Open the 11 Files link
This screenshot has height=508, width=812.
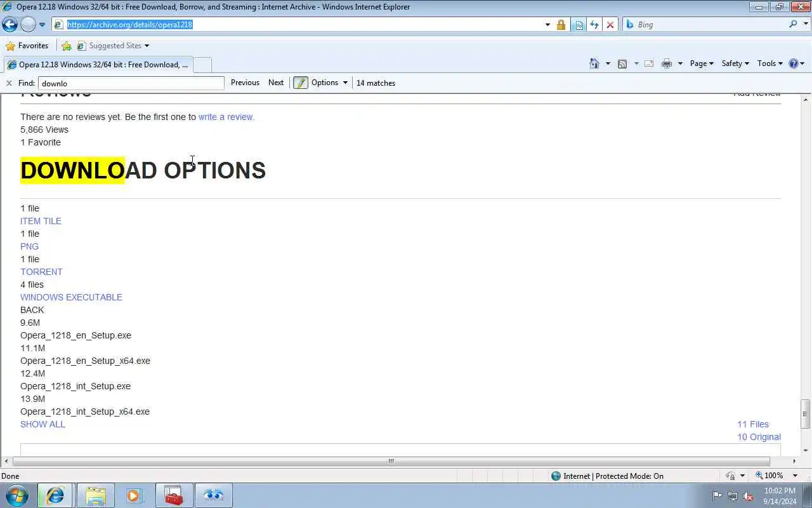click(753, 424)
